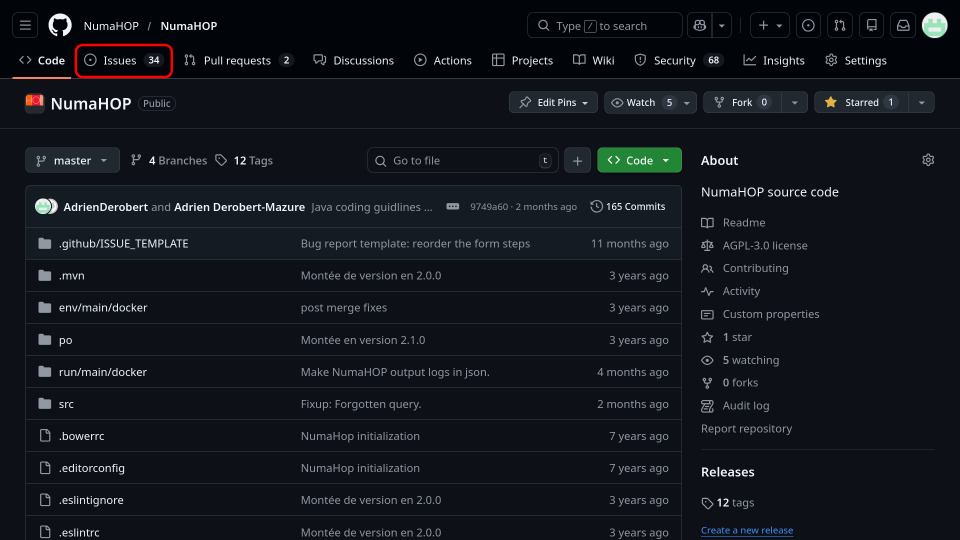Click the Go to file input

pyautogui.click(x=463, y=160)
